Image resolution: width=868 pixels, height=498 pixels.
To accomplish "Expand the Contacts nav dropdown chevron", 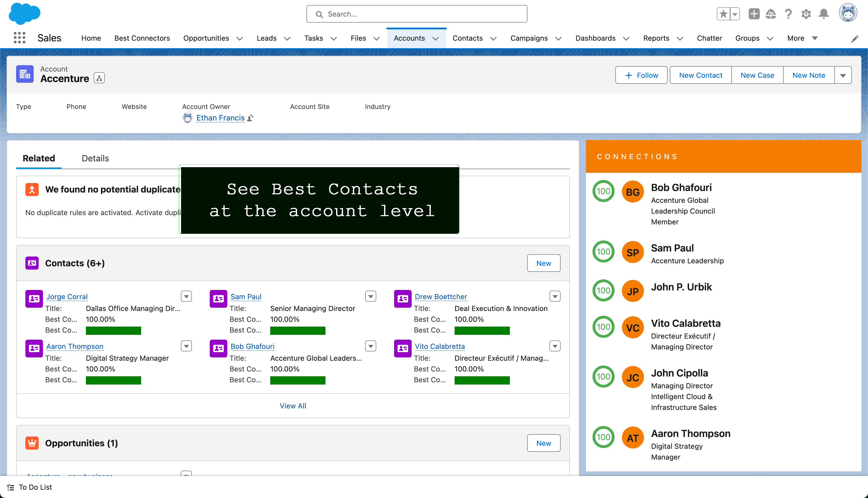I will tap(493, 39).
